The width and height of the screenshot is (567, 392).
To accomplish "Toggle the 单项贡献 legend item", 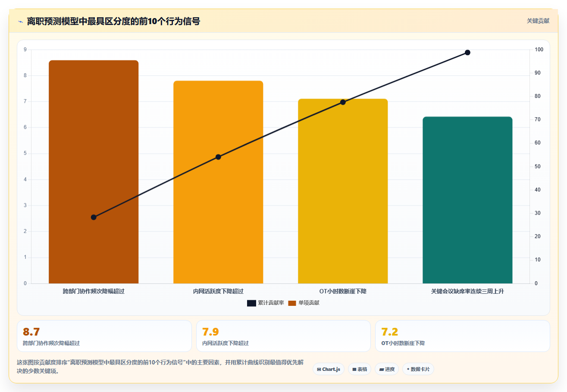I will click(x=304, y=303).
